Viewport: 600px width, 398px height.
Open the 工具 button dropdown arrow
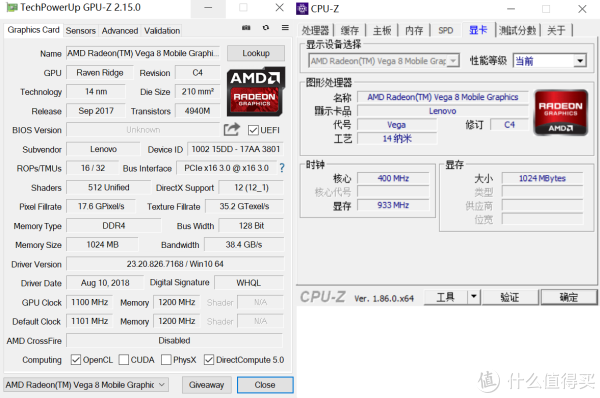click(474, 297)
